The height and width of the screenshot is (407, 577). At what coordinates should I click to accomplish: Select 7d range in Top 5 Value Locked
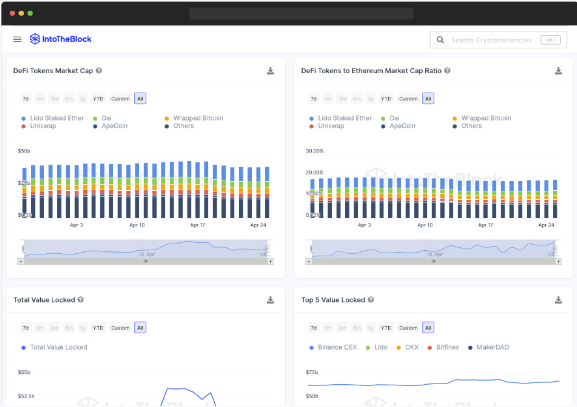click(x=313, y=328)
